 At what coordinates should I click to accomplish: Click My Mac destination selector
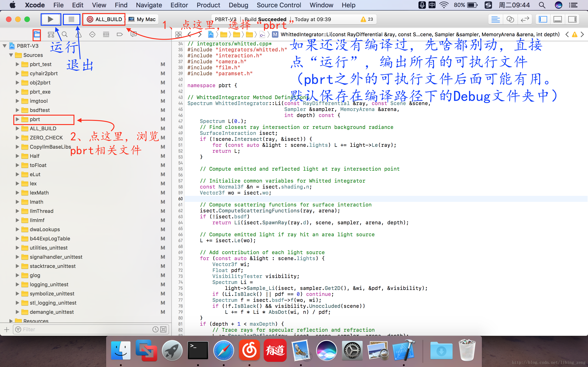(142, 19)
